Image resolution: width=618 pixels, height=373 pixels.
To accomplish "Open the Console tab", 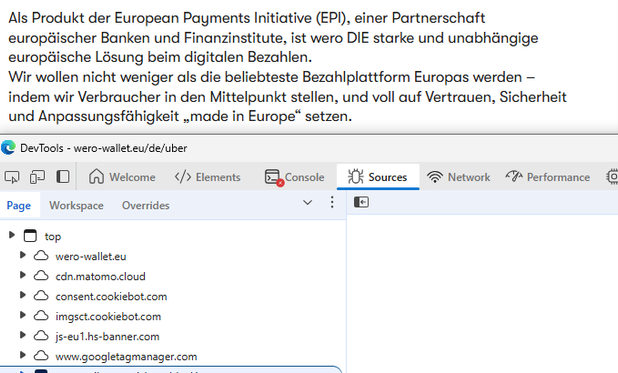I will (x=294, y=177).
